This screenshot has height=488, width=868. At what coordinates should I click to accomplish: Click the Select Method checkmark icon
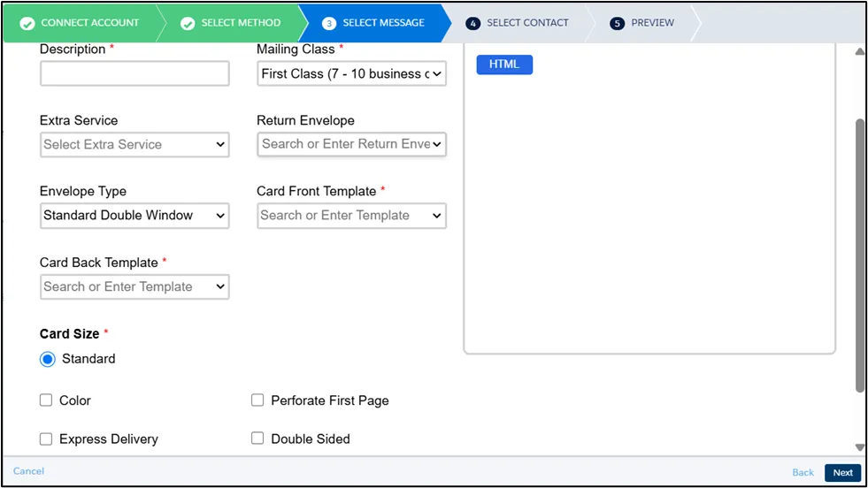pos(188,23)
